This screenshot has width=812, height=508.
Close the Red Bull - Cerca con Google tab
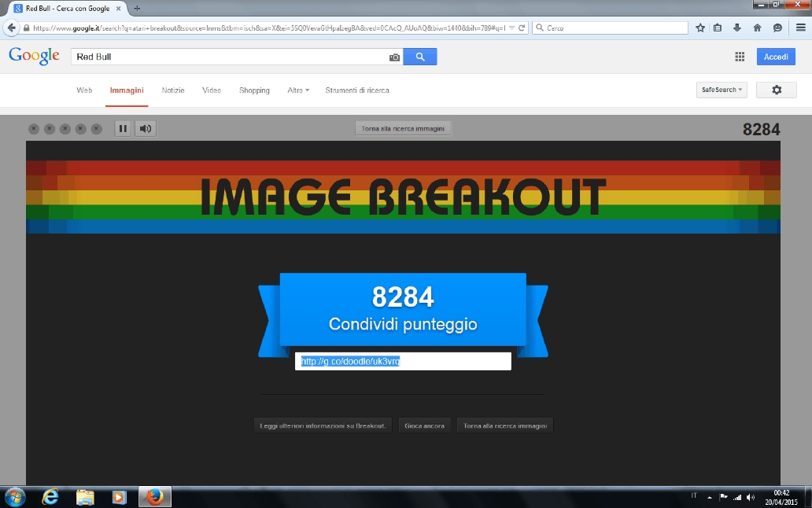[118, 9]
